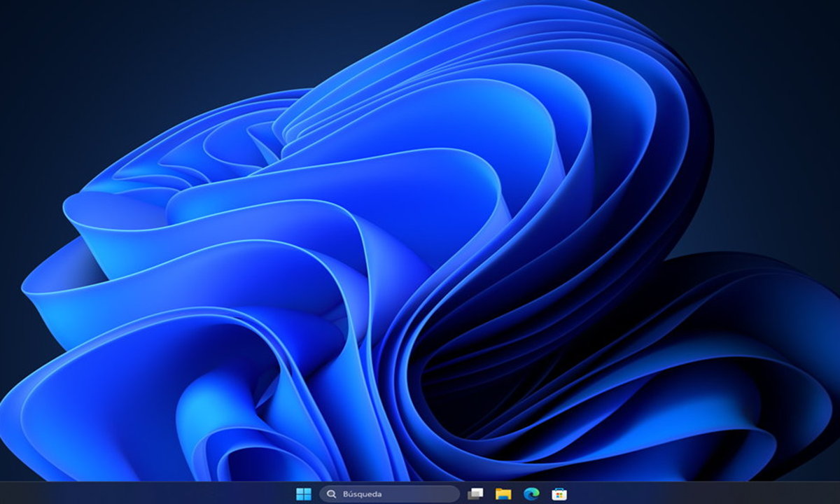Select the overlapping rectangles taskbar icon
Screen dimensions: 840x504
475,494
